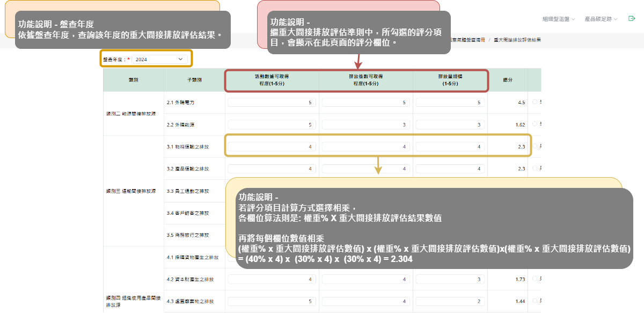Click 排放量規模 field for 4.2 資本財產生之排放
This screenshot has width=644, height=313.
point(450,279)
